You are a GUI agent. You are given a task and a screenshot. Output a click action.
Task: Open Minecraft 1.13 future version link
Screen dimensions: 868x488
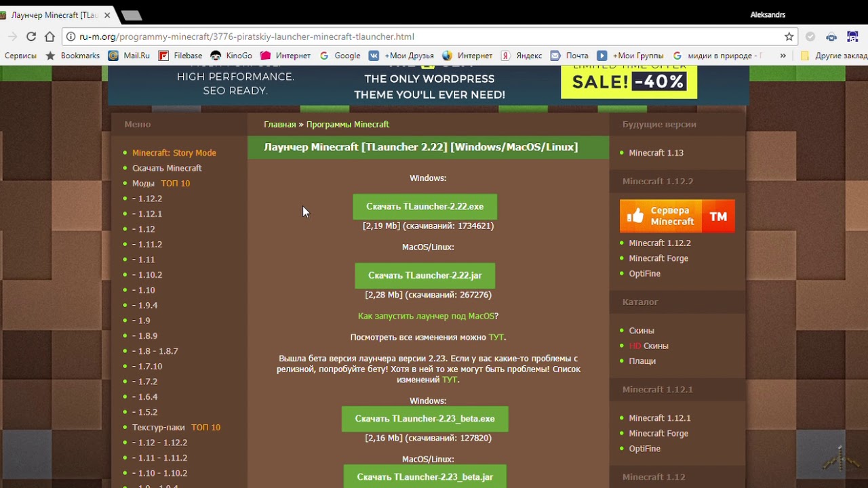point(656,153)
